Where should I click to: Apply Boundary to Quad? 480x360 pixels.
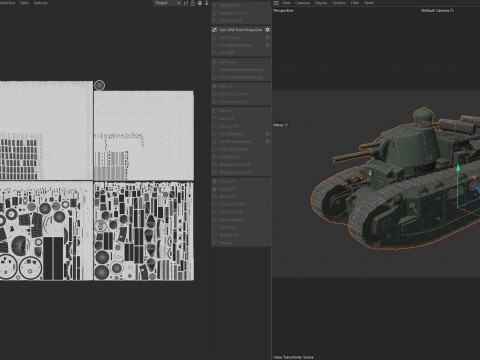coord(241,172)
